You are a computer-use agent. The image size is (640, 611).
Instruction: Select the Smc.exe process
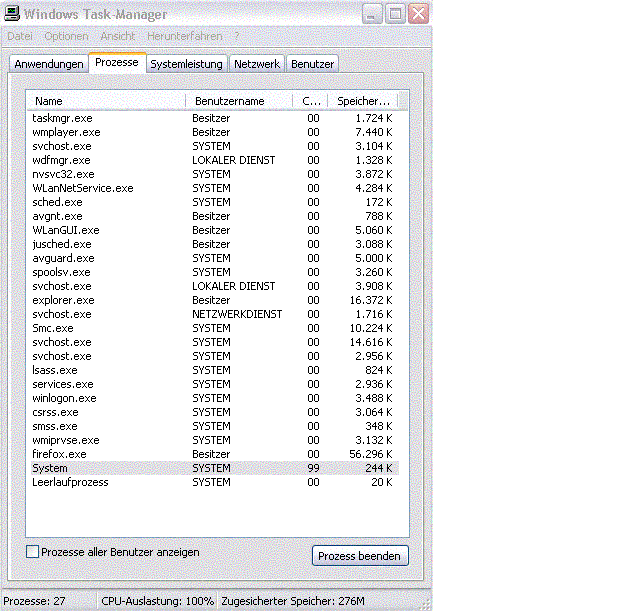215,328
